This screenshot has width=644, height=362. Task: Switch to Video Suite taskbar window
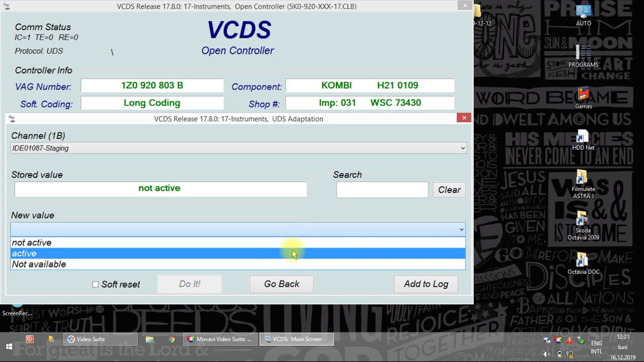[101, 339]
